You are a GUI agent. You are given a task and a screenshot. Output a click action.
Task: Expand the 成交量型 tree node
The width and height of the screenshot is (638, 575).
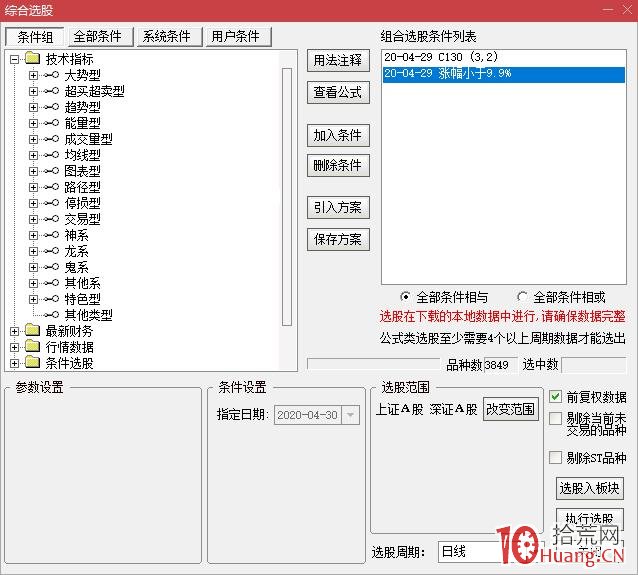(33, 139)
